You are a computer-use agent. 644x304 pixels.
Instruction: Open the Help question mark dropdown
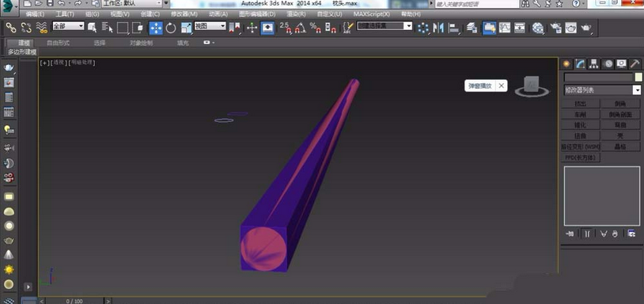pos(578,3)
